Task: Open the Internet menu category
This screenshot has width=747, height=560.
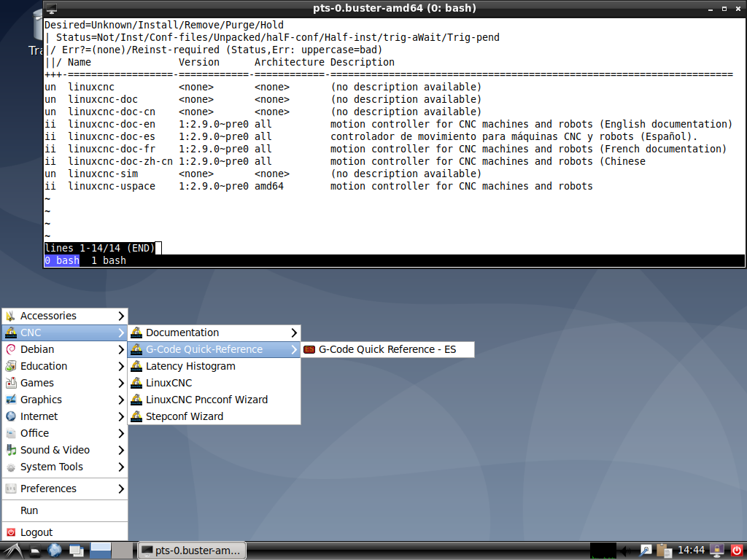Action: [65, 416]
